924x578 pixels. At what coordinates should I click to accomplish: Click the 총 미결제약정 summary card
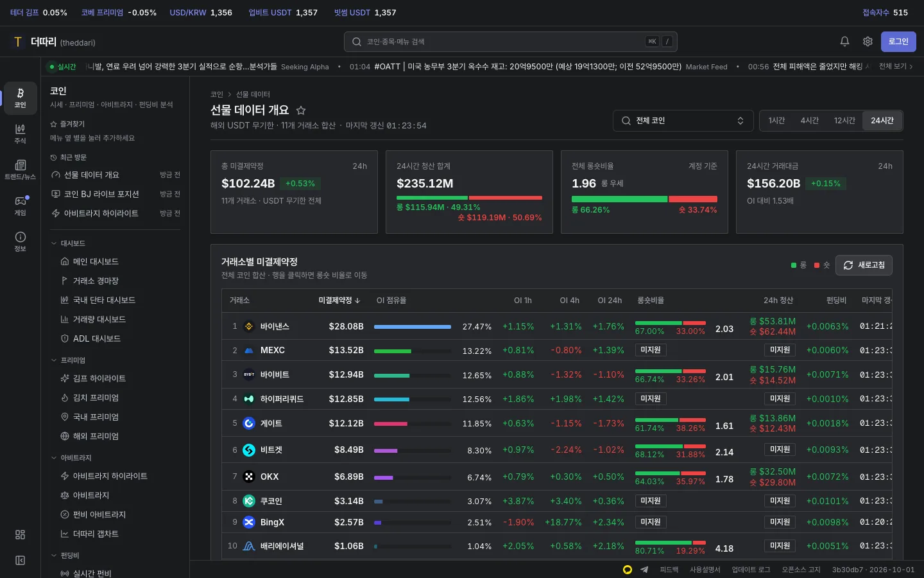click(295, 192)
